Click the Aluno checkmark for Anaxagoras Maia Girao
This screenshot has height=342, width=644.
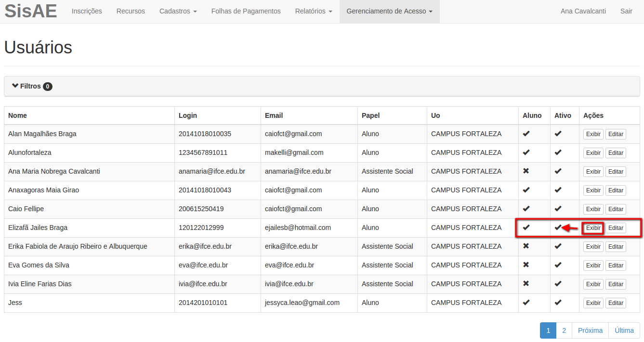(526, 190)
